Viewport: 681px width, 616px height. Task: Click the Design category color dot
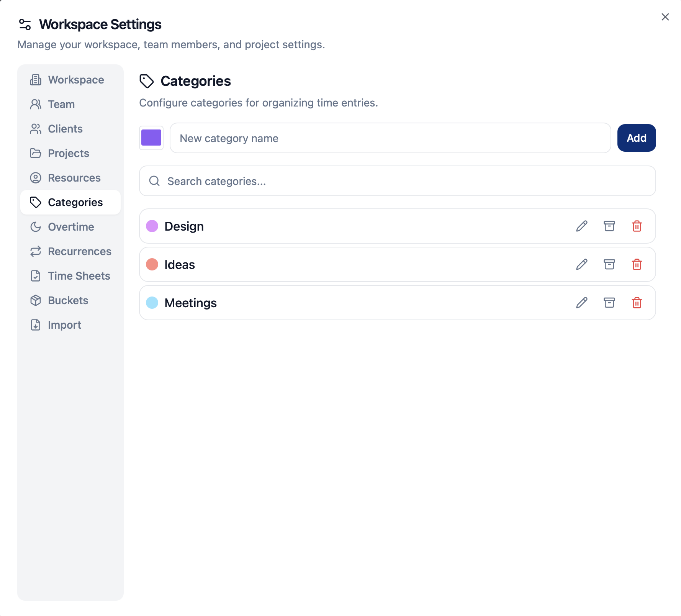coord(152,226)
